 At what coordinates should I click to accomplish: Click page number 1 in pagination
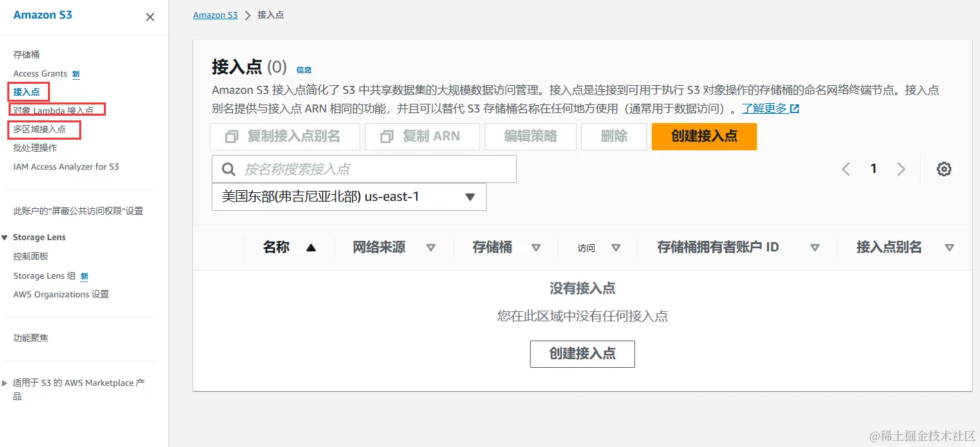tap(873, 169)
